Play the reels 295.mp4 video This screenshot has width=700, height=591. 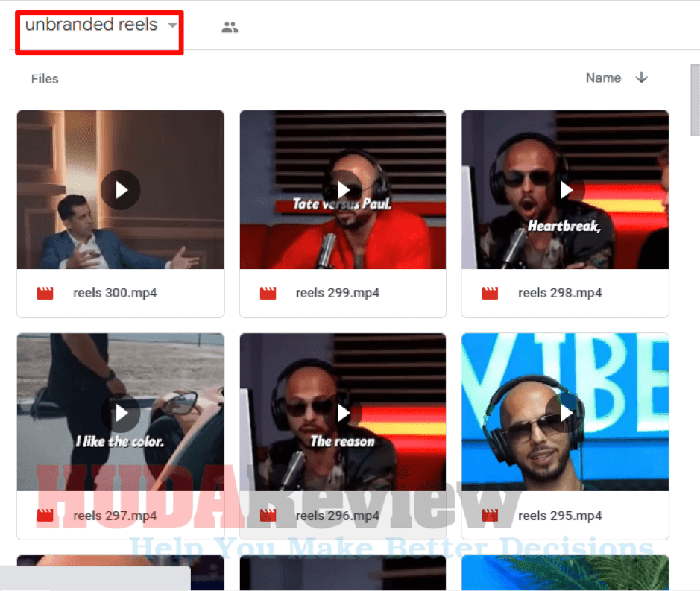click(x=565, y=412)
